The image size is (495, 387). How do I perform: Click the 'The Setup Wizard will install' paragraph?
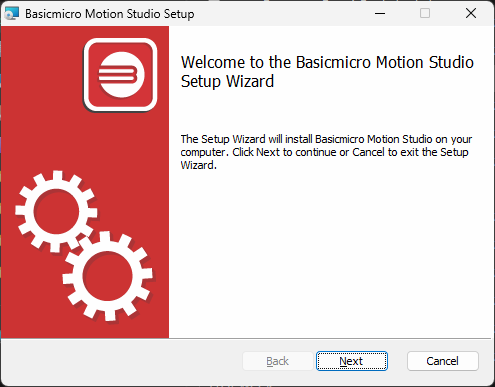coord(326,152)
